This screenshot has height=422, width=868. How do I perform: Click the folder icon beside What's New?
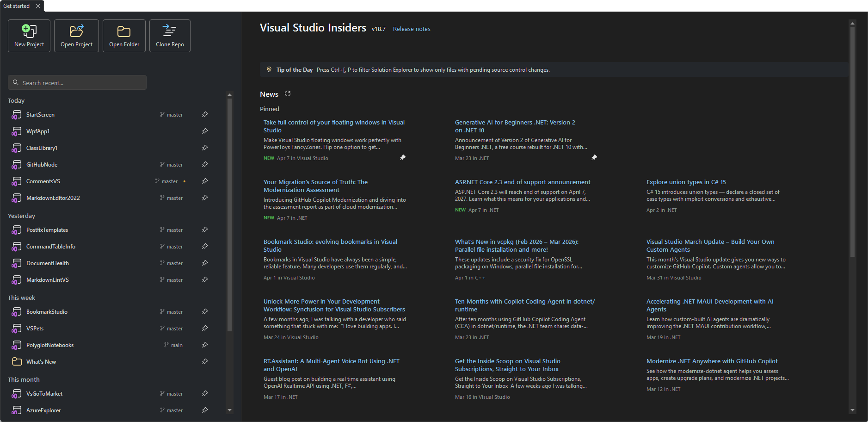pyautogui.click(x=17, y=361)
